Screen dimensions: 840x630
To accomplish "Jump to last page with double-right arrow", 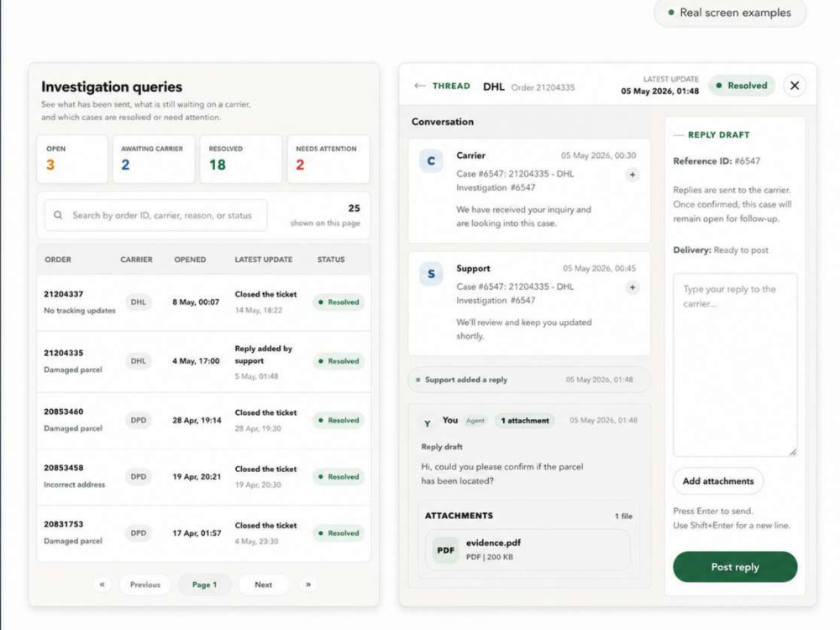I will (x=308, y=585).
